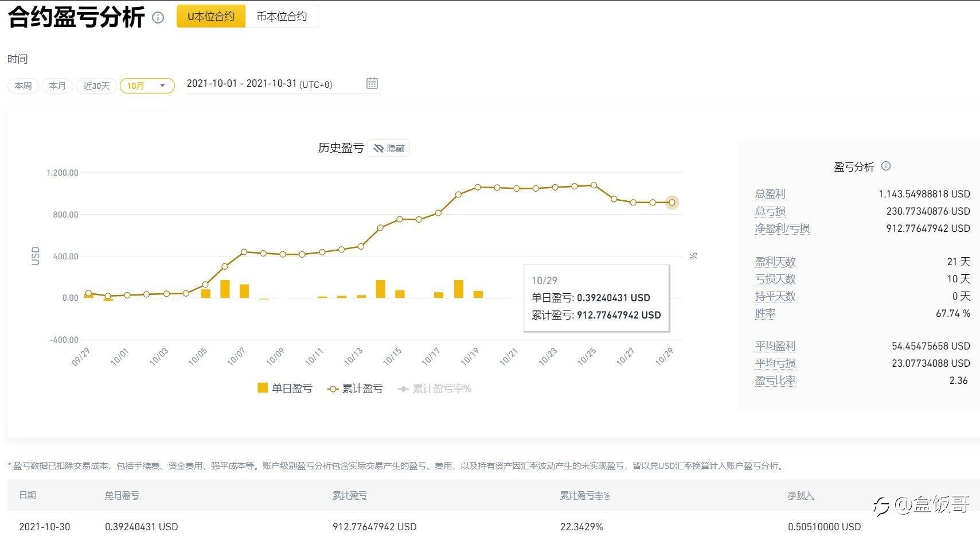Switch to 币本位合约 tab
Screen dimensions: 980x536
(x=282, y=16)
